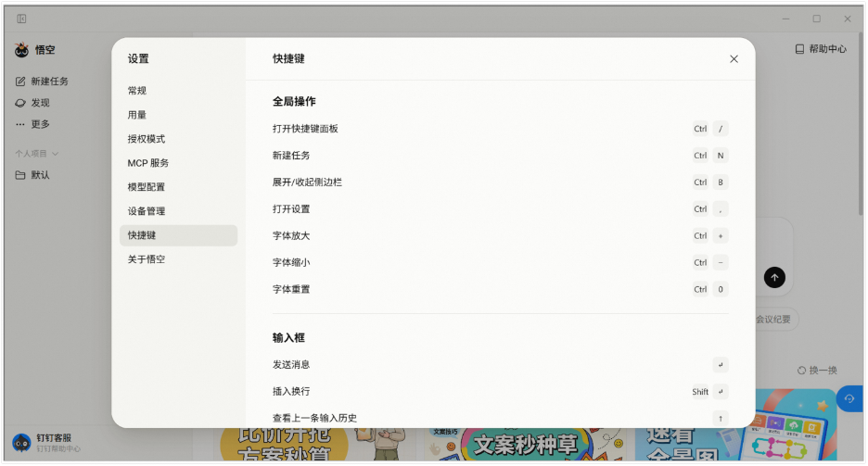Click the 发送消息 row label

[x=291, y=365]
